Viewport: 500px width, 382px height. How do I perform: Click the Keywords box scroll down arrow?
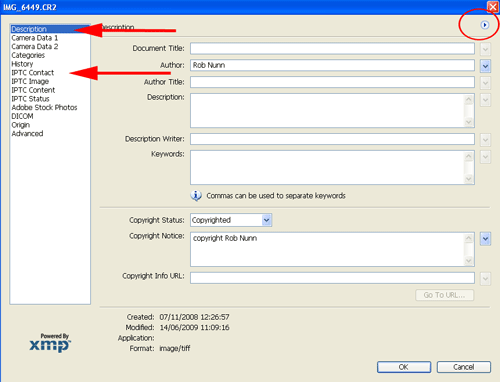469,179
